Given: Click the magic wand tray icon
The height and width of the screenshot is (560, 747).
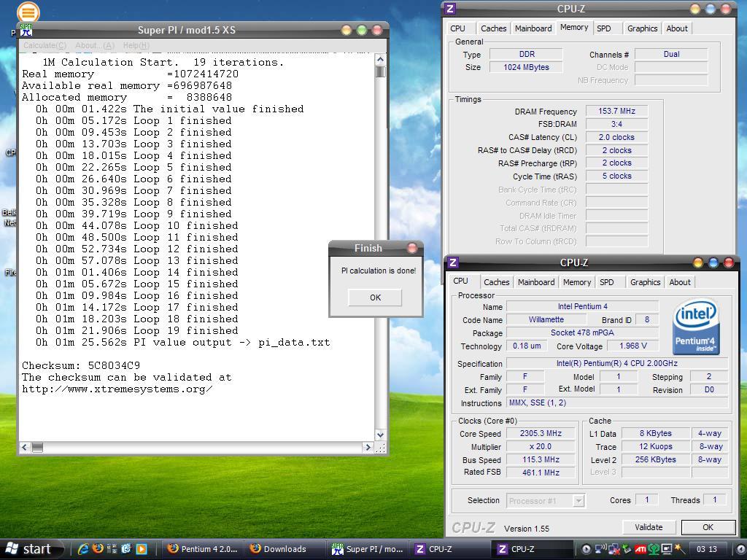Looking at the screenshot, I should coord(680,548).
